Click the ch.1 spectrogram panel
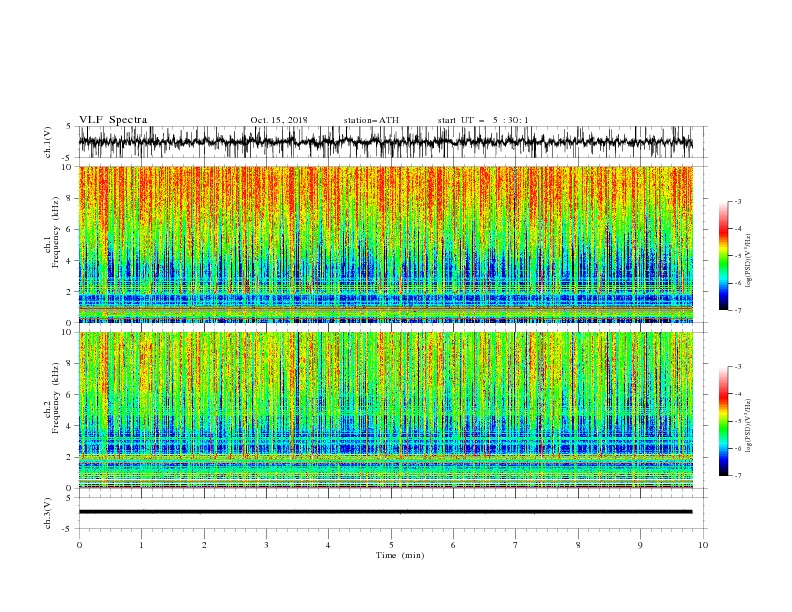Image resolution: width=792 pixels, height=612 pixels. (385, 244)
